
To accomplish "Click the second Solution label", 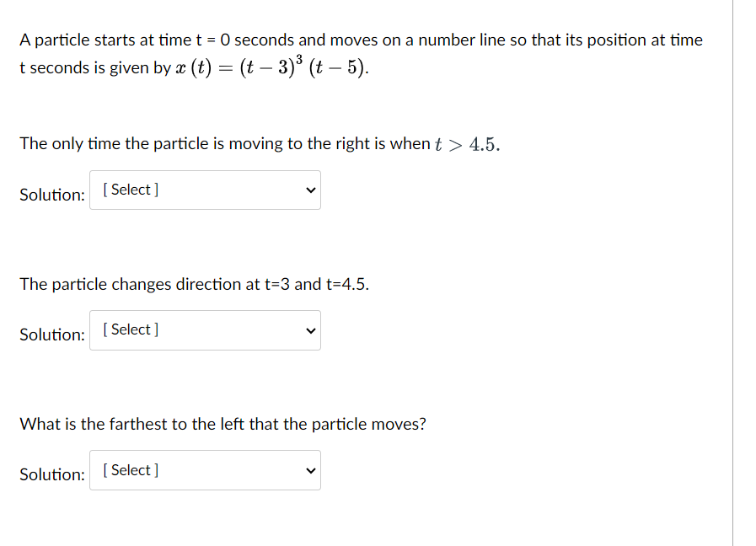I will [51, 335].
